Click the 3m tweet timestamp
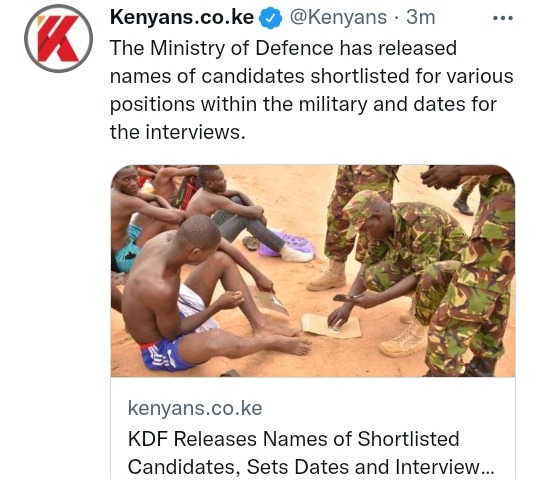Screen dimensions: 540x480 coord(420,17)
